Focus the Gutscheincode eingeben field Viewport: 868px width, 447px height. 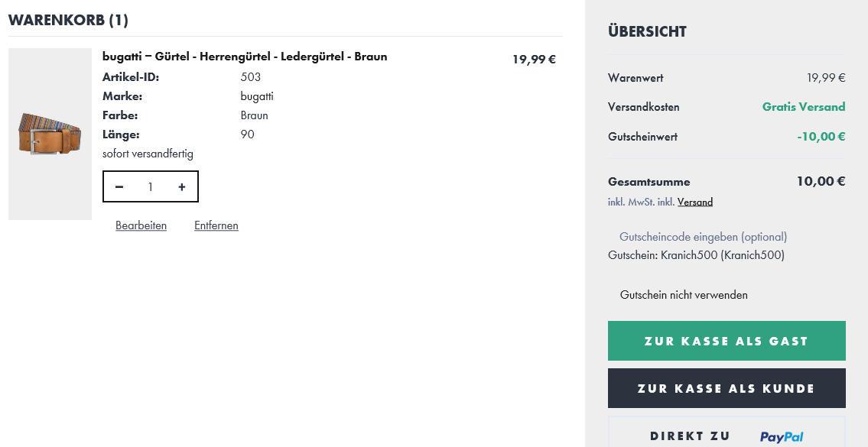703,237
